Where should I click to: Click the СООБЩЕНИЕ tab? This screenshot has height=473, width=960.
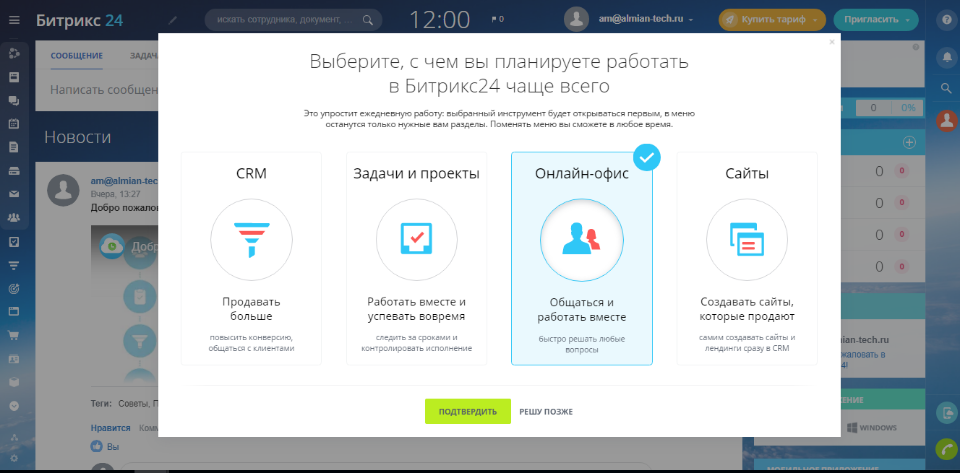tap(77, 56)
